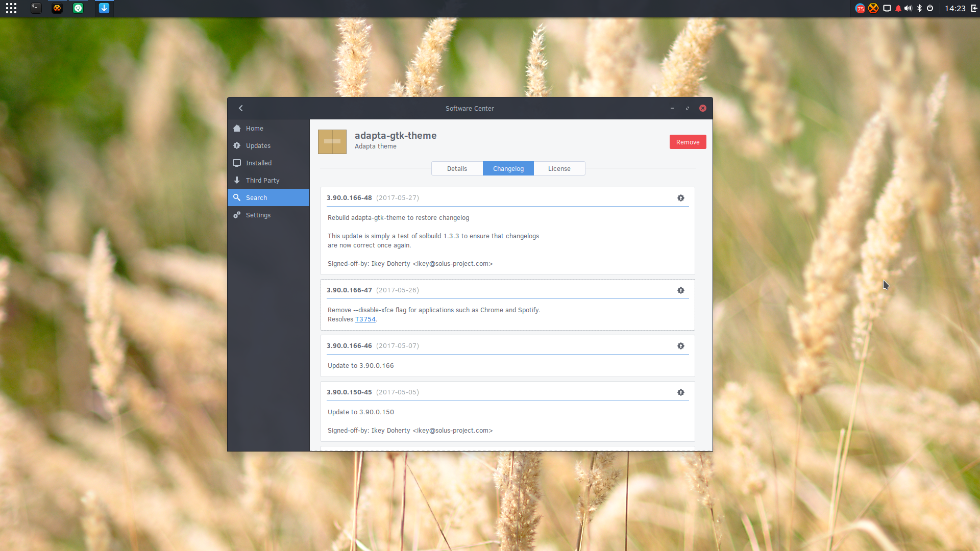Open the power menu in the tray
The height and width of the screenshot is (551, 980).
click(930, 8)
